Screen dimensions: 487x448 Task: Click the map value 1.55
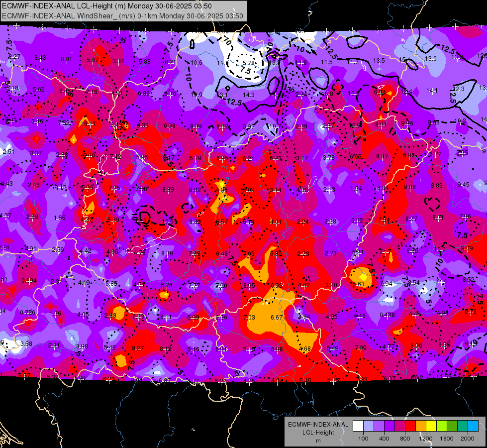point(59,218)
